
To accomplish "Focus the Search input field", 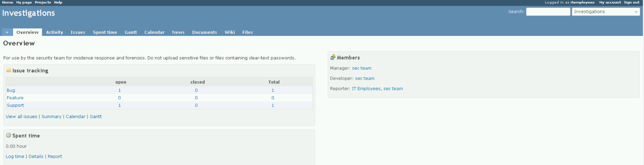I will [x=548, y=12].
